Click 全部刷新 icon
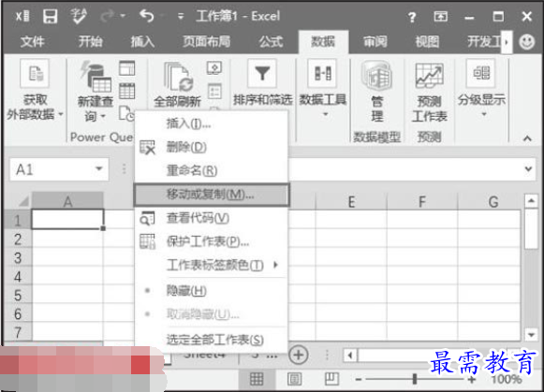Screen dimensions: 544x392 [x=178, y=78]
